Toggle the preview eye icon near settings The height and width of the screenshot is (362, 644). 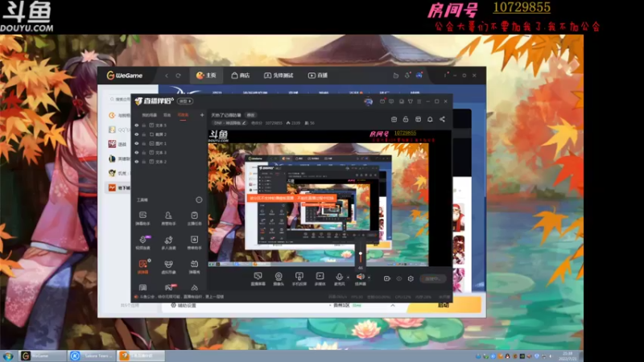click(x=398, y=278)
